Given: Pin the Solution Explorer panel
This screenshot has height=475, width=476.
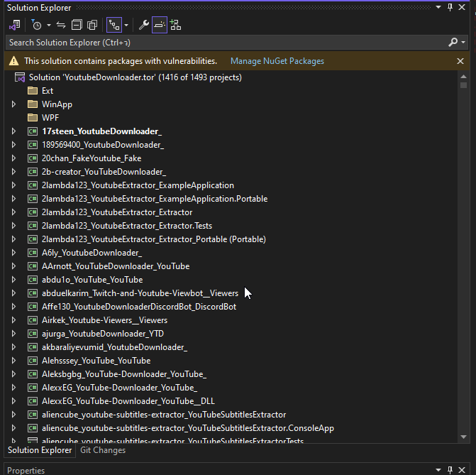Looking at the screenshot, I should tap(450, 7).
